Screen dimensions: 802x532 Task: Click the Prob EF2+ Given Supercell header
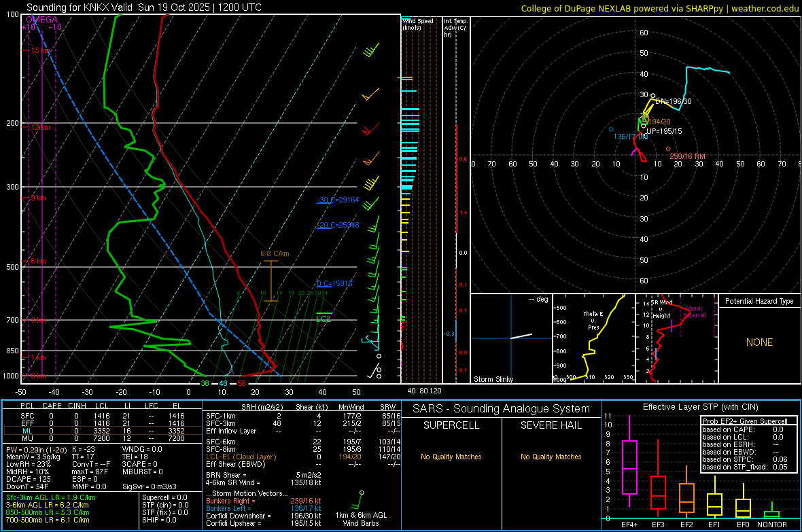[745, 421]
